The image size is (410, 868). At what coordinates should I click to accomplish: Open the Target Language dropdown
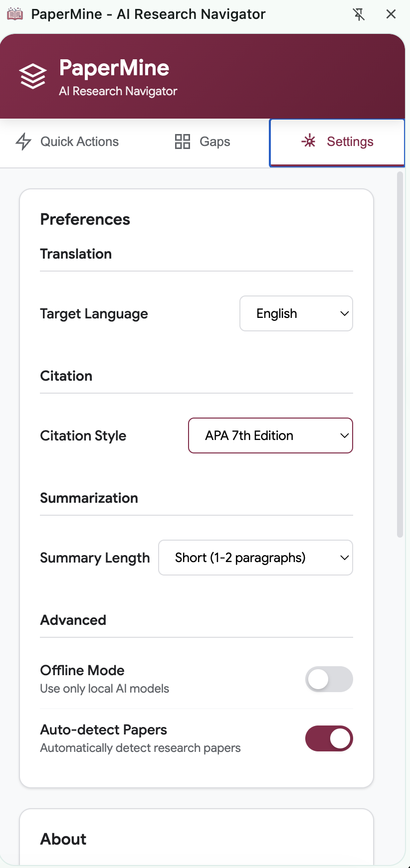(x=296, y=313)
